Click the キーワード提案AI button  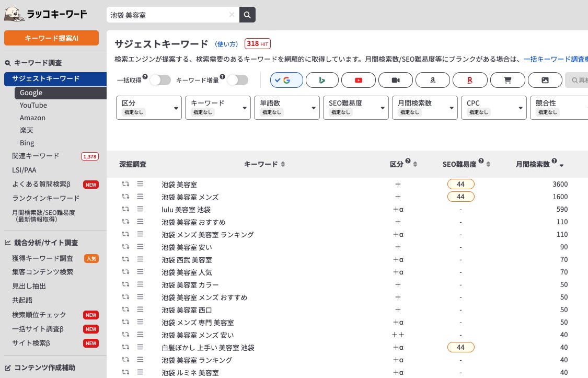51,38
